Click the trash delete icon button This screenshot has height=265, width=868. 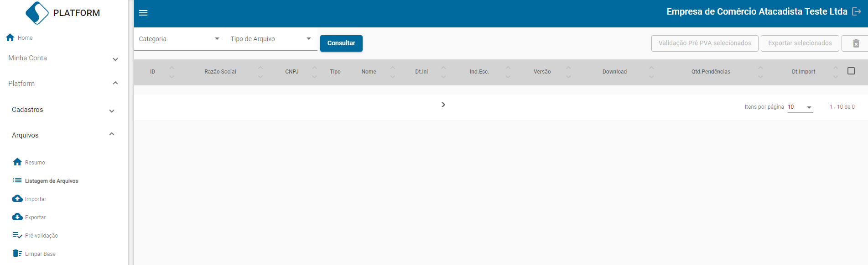pos(856,43)
